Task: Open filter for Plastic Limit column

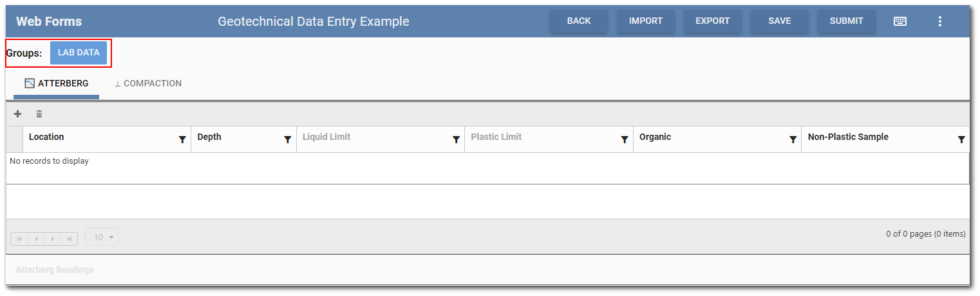Action: [625, 139]
